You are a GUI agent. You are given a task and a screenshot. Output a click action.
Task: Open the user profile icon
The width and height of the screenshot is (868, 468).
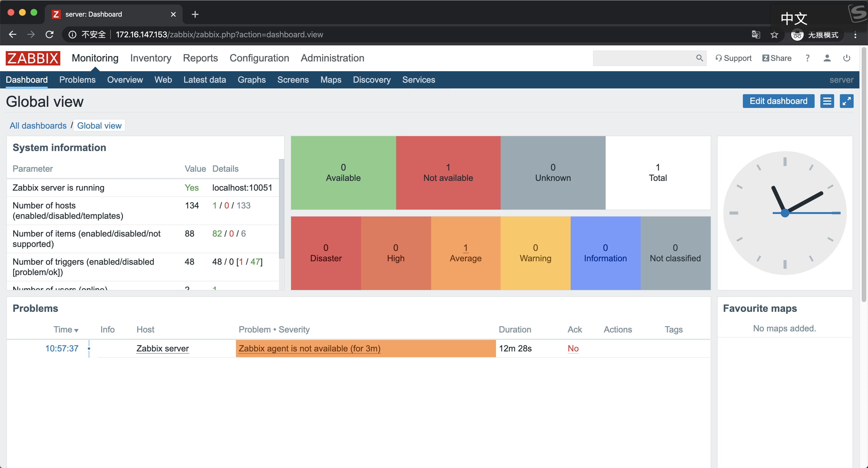[827, 58]
